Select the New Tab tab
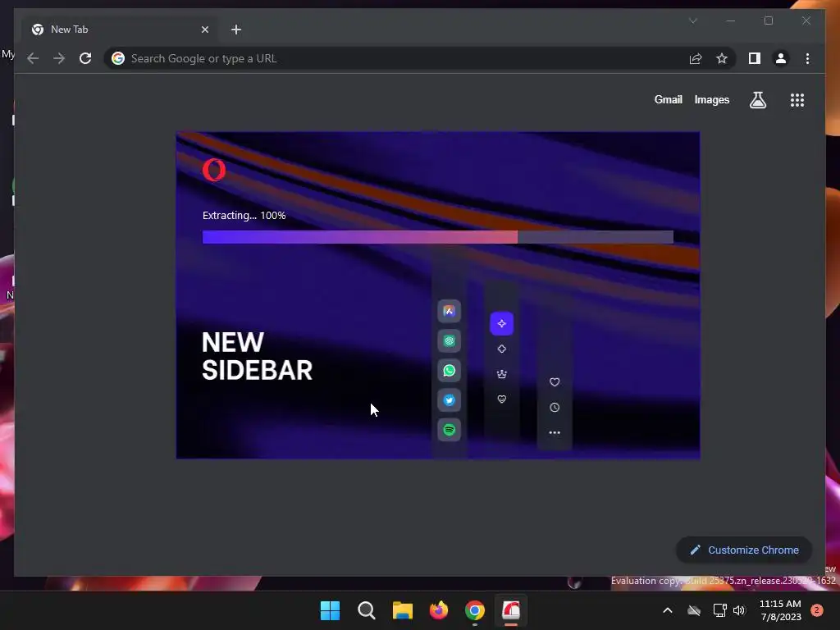Image resolution: width=840 pixels, height=630 pixels. click(x=121, y=30)
